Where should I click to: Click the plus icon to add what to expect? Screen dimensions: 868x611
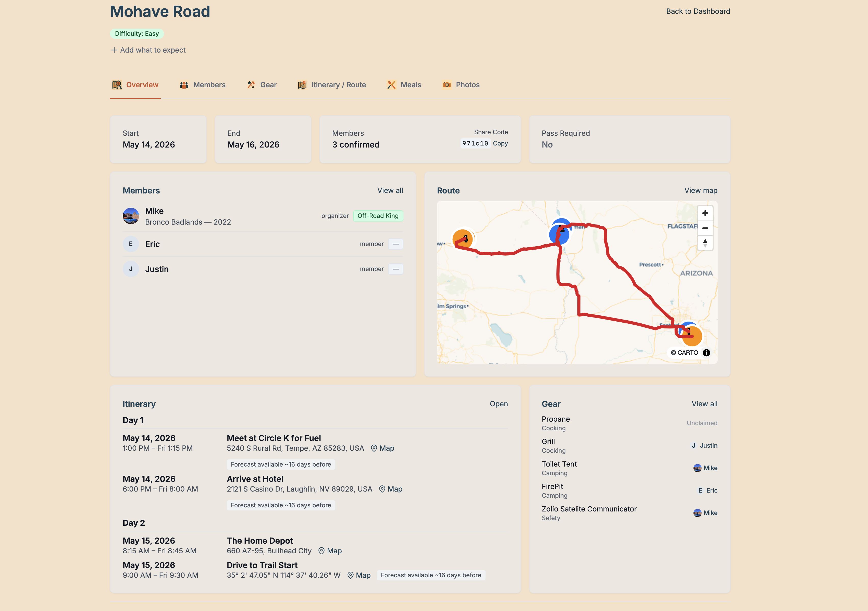(114, 50)
